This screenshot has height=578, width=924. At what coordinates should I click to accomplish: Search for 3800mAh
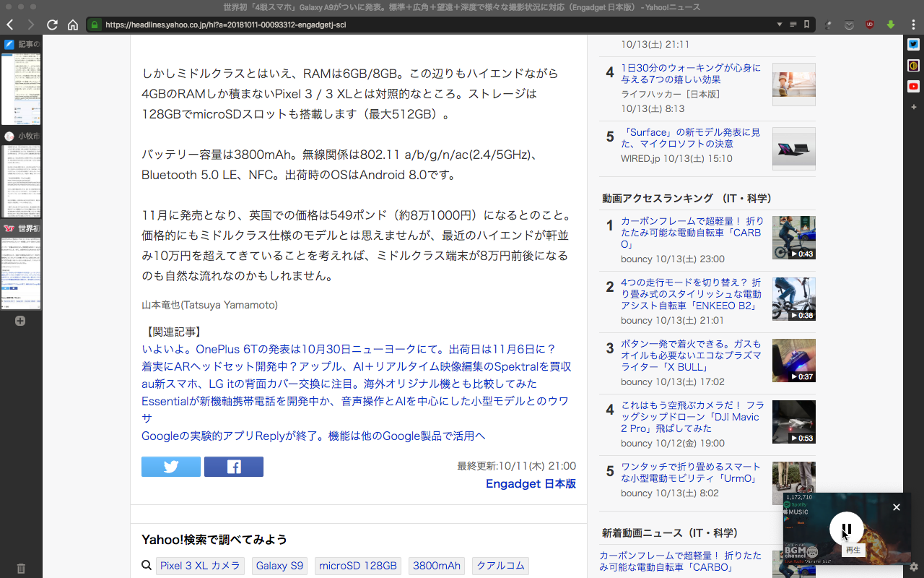(437, 566)
